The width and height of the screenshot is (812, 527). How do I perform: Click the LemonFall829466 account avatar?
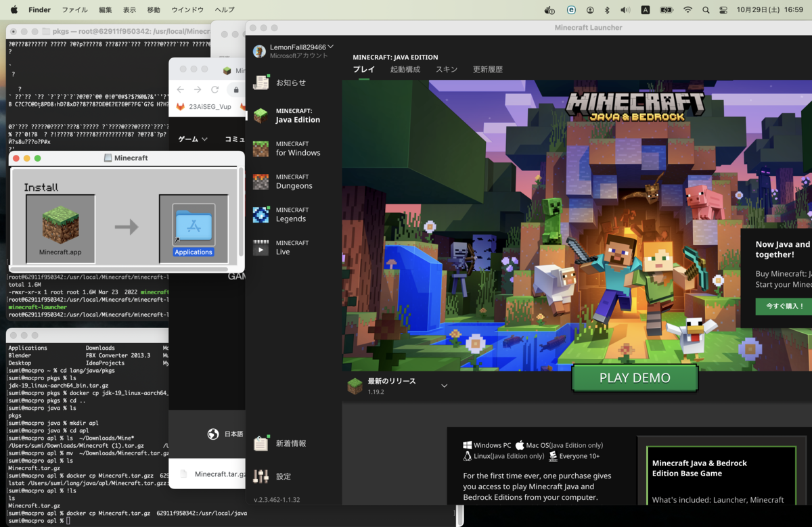[x=259, y=51]
